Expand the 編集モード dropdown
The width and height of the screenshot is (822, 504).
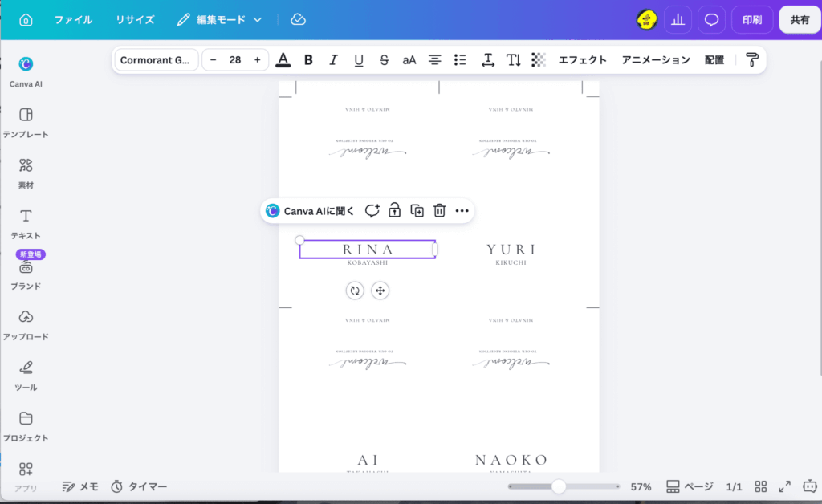click(x=219, y=20)
